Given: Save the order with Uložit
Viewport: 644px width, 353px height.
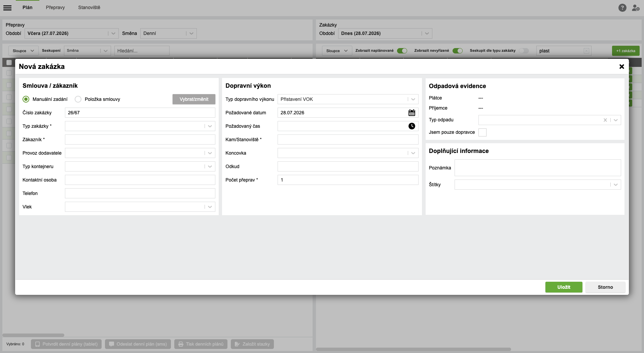Looking at the screenshot, I should tap(564, 287).
